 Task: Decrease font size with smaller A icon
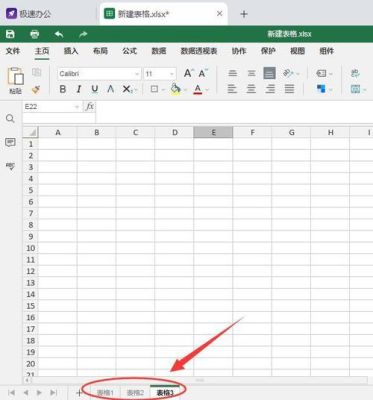(x=203, y=73)
